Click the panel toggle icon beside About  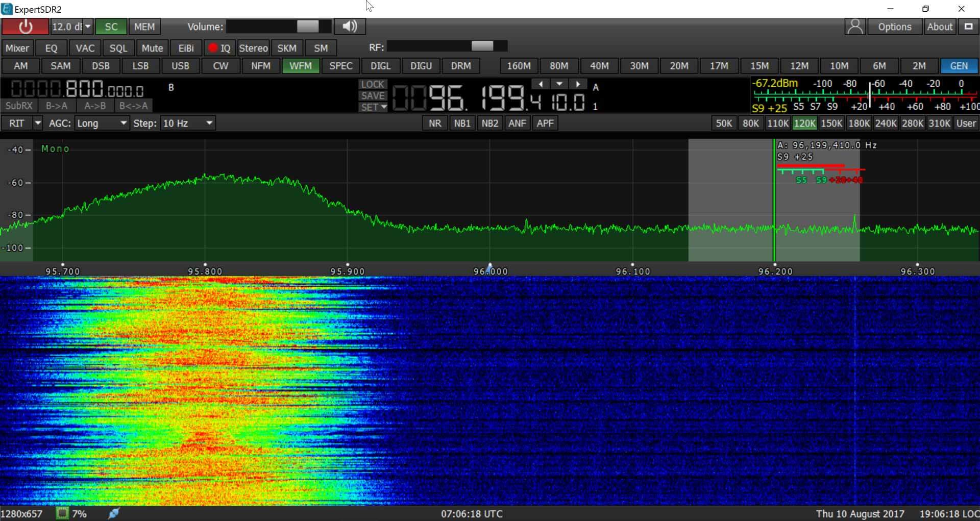[x=968, y=27]
